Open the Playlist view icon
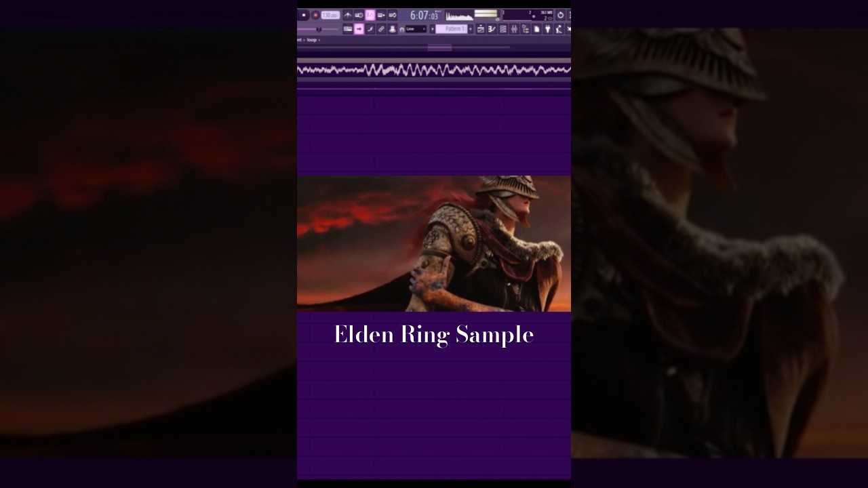Image resolution: width=868 pixels, height=488 pixels. pos(481,29)
